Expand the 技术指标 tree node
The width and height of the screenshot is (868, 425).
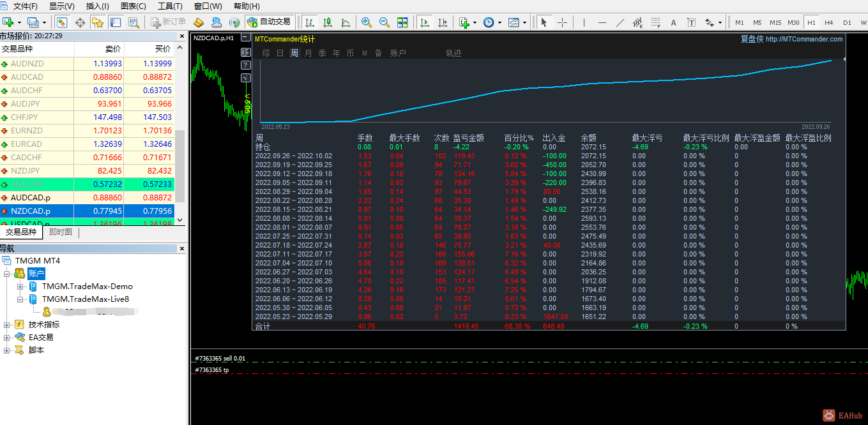click(x=7, y=325)
